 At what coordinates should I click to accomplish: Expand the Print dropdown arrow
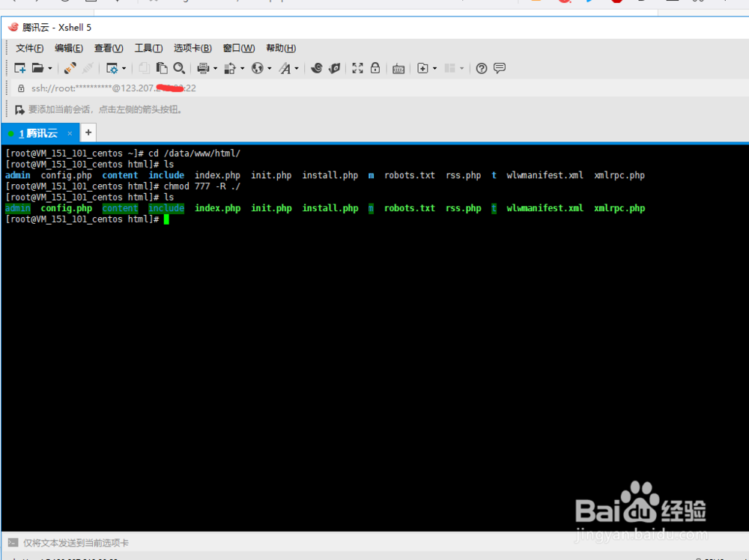pos(216,69)
